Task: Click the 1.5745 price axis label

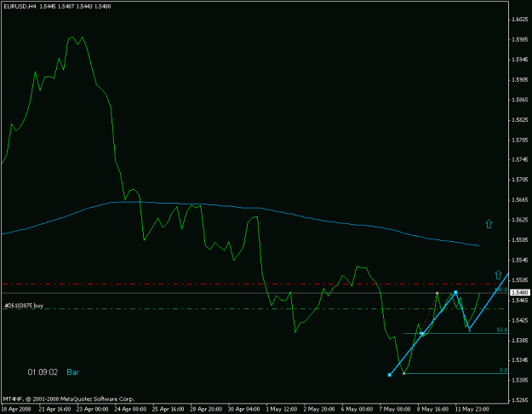Action: coord(520,159)
